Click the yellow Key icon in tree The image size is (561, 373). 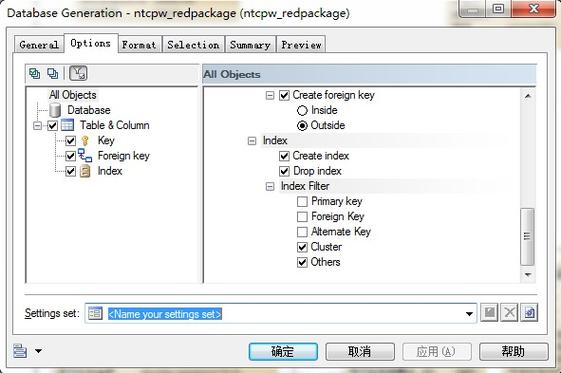(85, 141)
